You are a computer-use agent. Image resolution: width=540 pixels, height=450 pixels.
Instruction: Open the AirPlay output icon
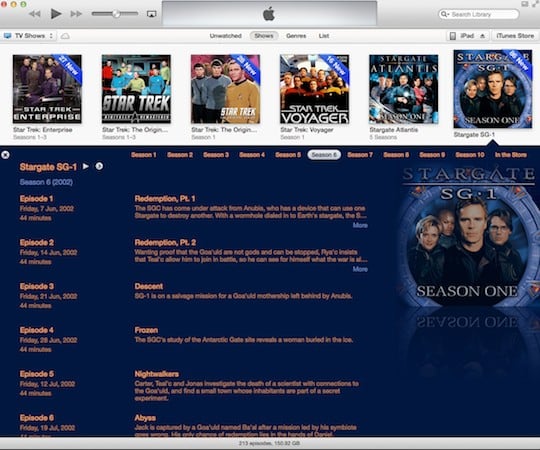coord(152,14)
